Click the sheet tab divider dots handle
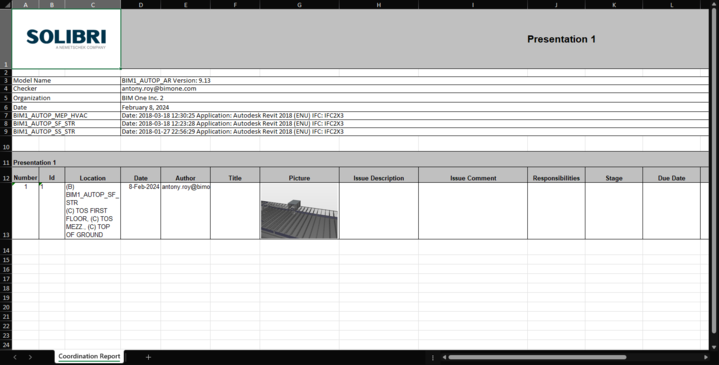Image resolution: width=719 pixels, height=365 pixels. pos(432,357)
